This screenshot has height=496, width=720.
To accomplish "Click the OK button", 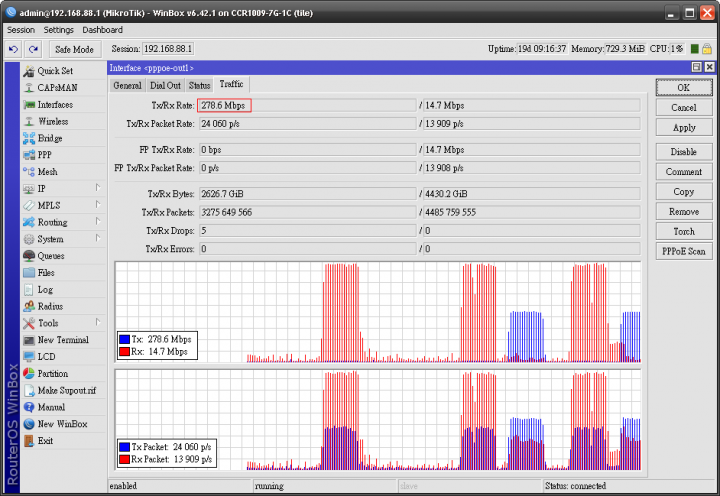I will tap(684, 88).
